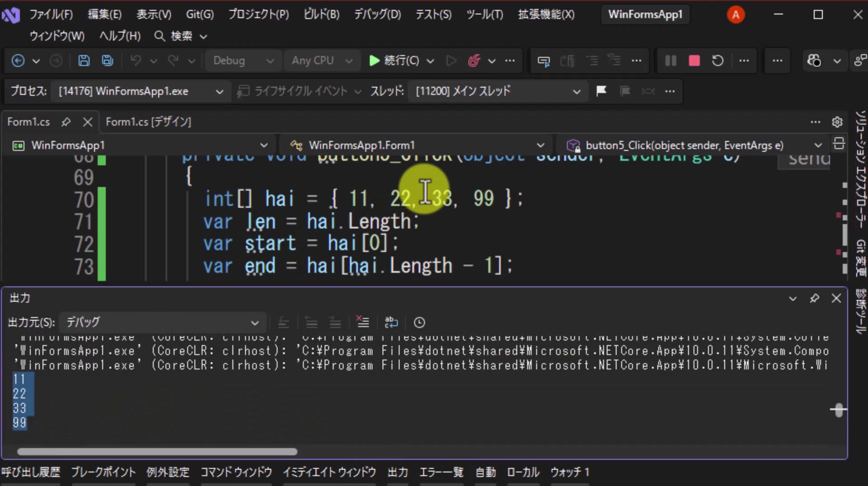The image size is (868, 486).
Task: Expand the process WinFormsApp1.exe dropdown
Action: (x=141, y=91)
